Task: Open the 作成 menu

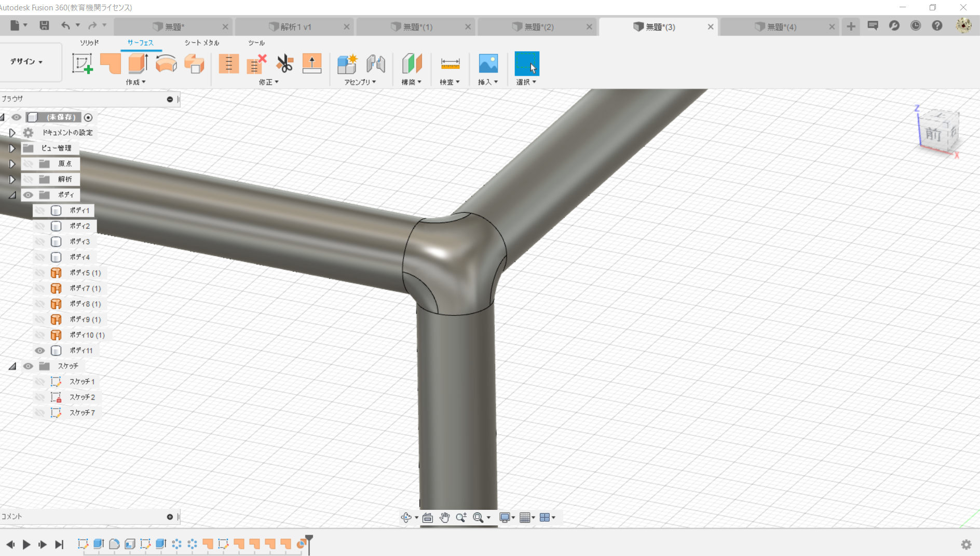Action: (135, 82)
